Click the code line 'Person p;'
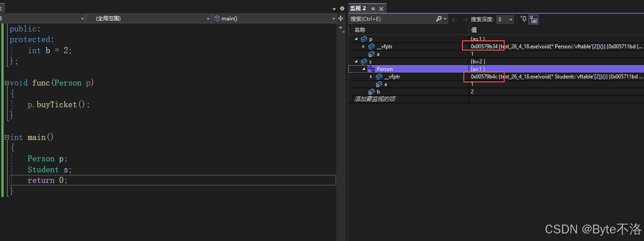The width and height of the screenshot is (644, 241). coord(47,159)
